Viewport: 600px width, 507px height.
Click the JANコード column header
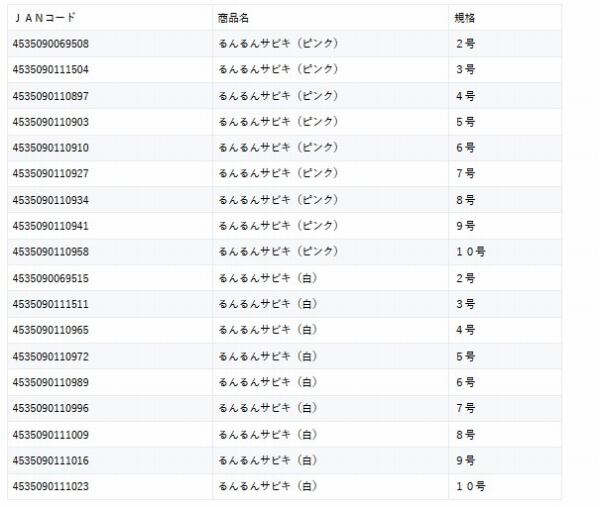click(x=44, y=18)
